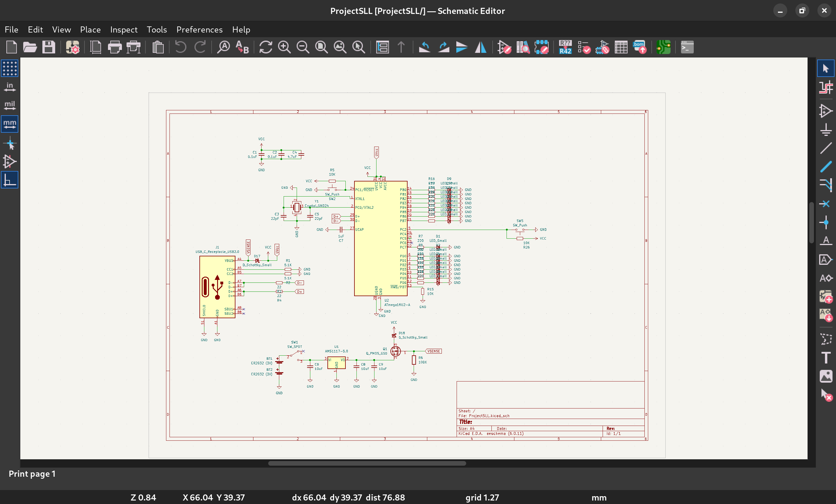Switch units to inches

coord(10,87)
